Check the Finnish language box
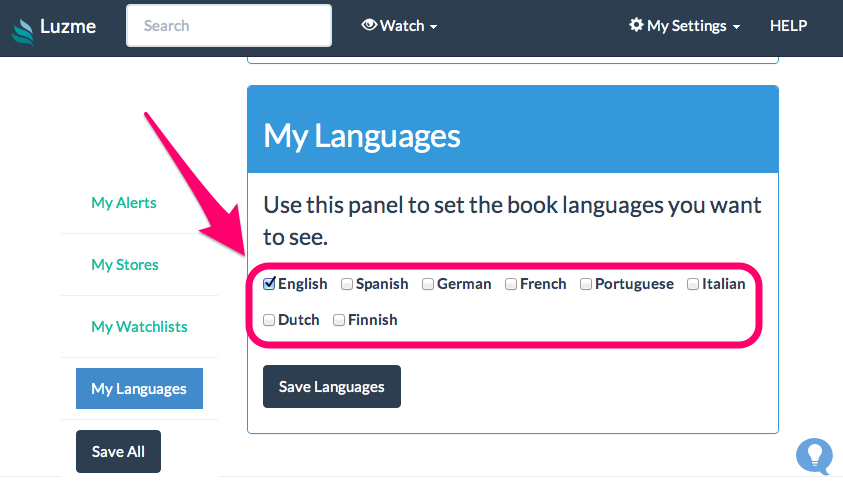 pos(339,320)
